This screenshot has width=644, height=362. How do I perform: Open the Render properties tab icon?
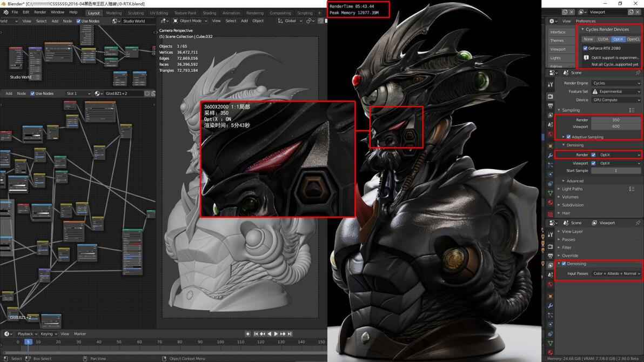[x=551, y=96]
